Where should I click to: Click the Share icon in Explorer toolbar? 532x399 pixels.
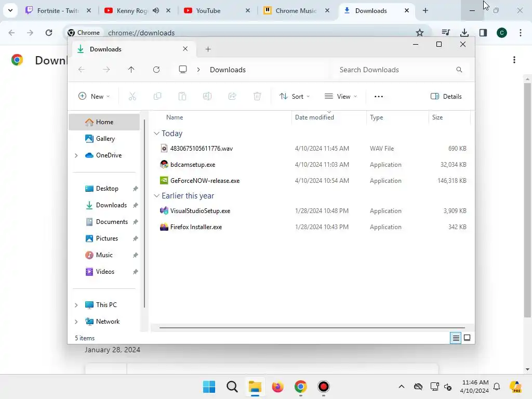coord(232,96)
